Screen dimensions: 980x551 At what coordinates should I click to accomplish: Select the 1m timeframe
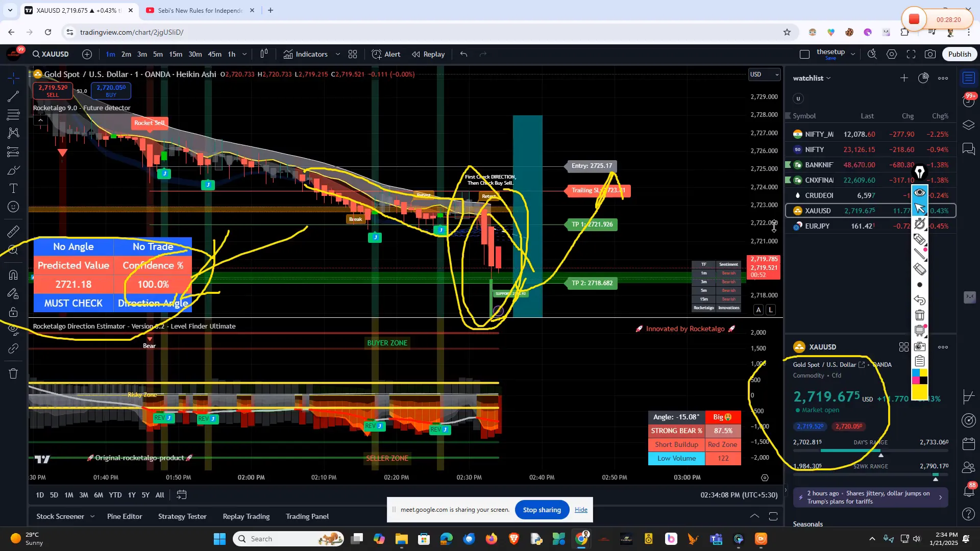click(x=110, y=54)
